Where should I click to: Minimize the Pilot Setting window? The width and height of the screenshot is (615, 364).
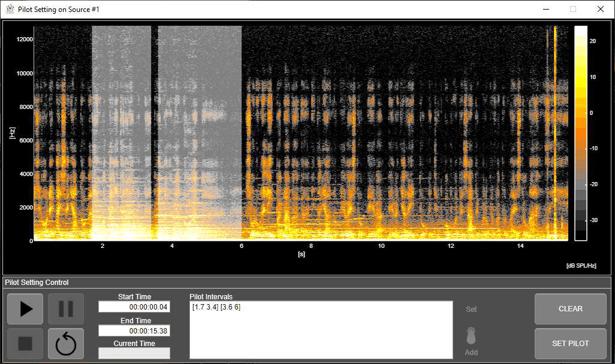(546, 9)
